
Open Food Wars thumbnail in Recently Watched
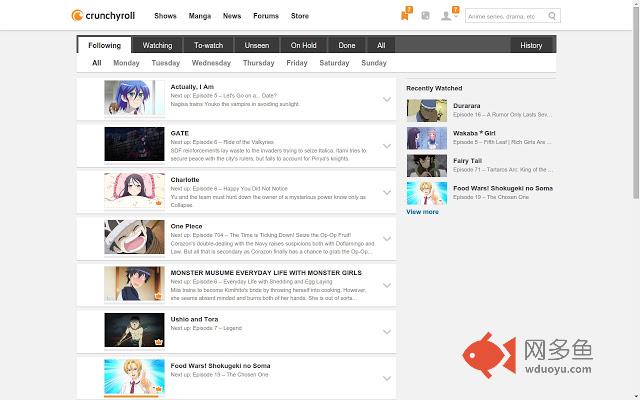[x=427, y=193]
